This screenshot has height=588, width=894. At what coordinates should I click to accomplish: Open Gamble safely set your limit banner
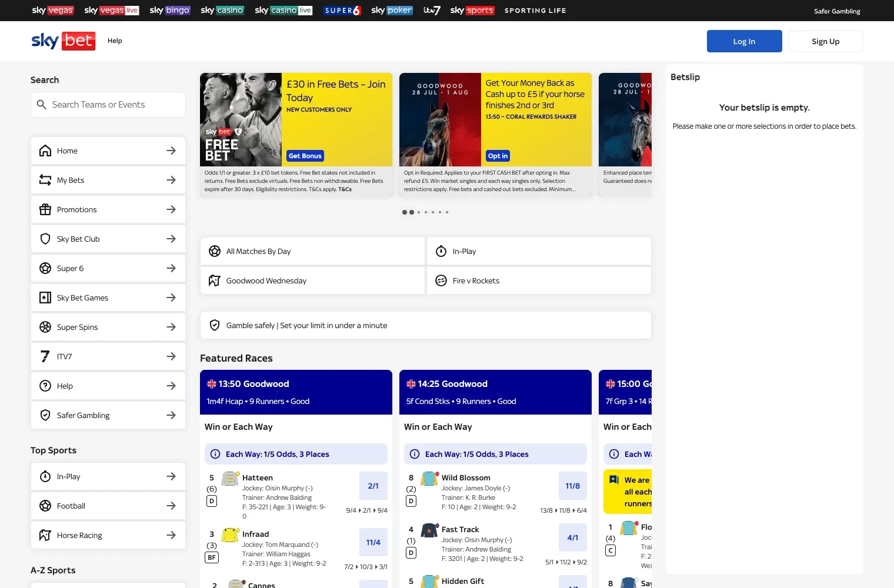[x=426, y=325]
